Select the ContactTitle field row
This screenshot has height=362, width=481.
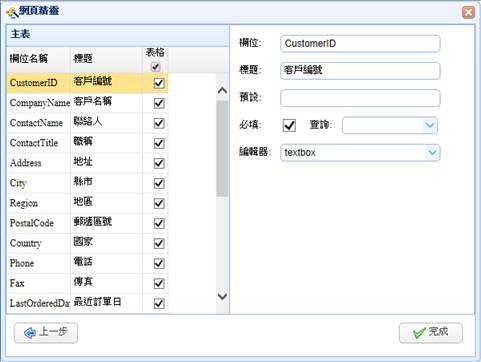[x=87, y=143]
